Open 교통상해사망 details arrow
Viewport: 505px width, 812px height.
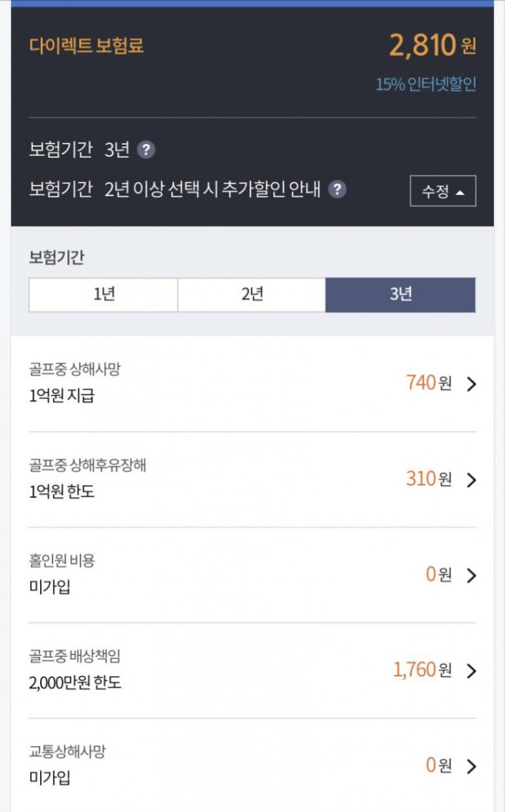click(471, 767)
